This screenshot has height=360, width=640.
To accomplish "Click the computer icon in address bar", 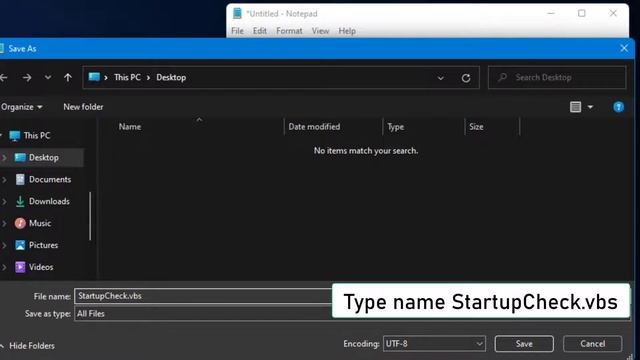I will 94,77.
